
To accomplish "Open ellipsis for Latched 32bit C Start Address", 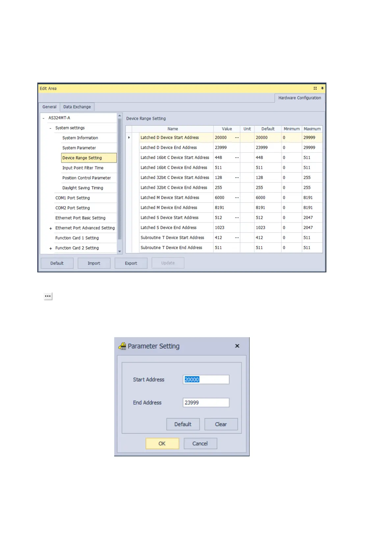I will (237, 178).
